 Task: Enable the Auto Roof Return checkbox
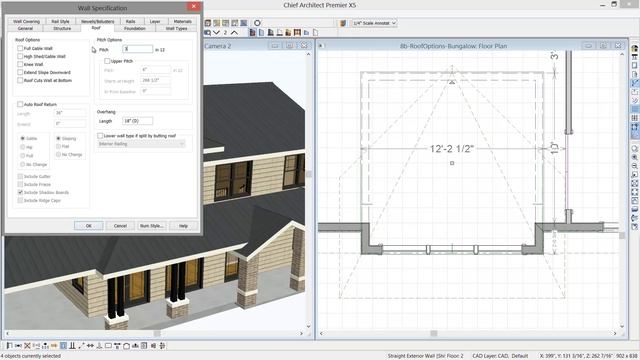20,104
